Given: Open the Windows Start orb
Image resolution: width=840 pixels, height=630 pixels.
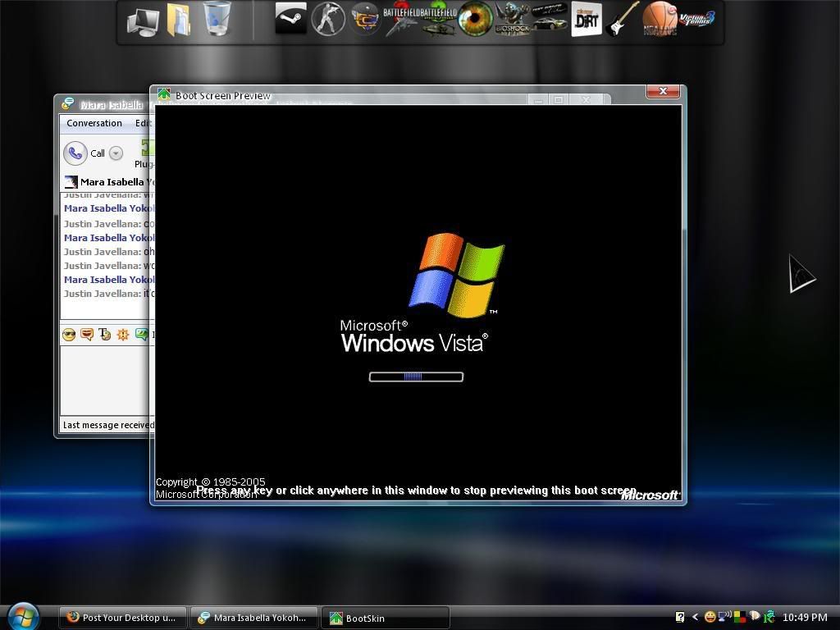Looking at the screenshot, I should pyautogui.click(x=23, y=615).
